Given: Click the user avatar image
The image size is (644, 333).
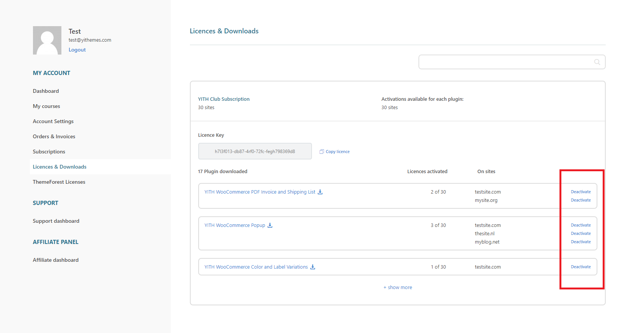Looking at the screenshot, I should (x=47, y=40).
